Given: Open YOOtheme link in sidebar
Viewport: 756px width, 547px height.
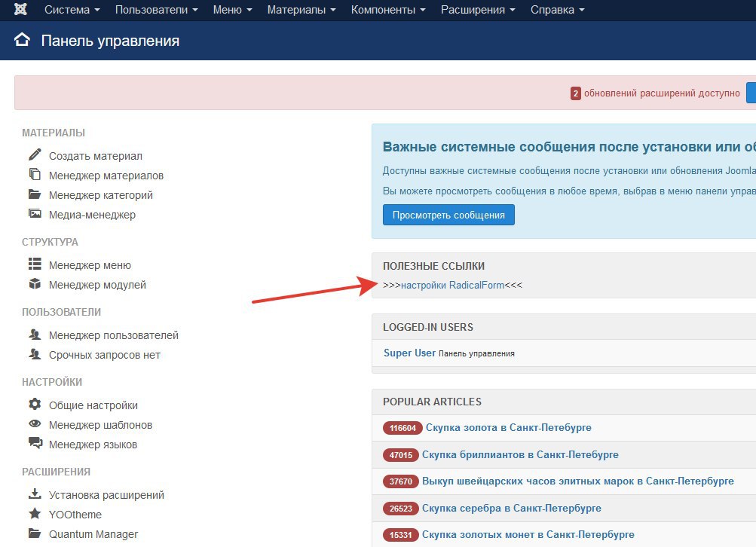Looking at the screenshot, I should click(x=75, y=515).
